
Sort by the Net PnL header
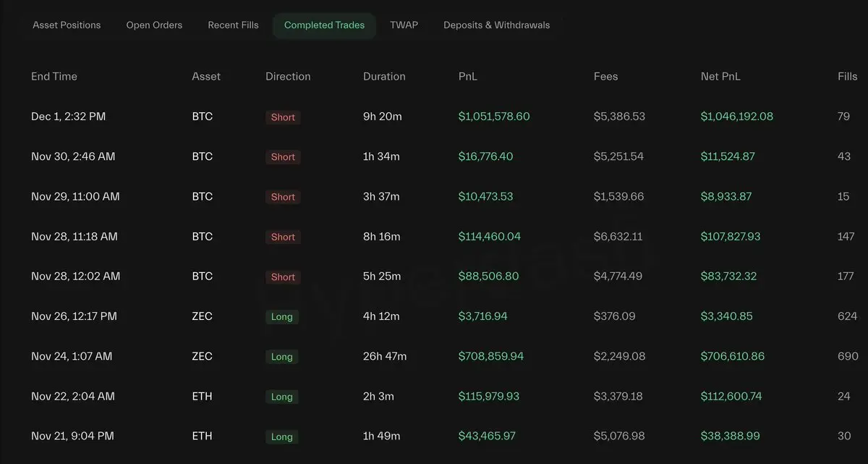720,77
